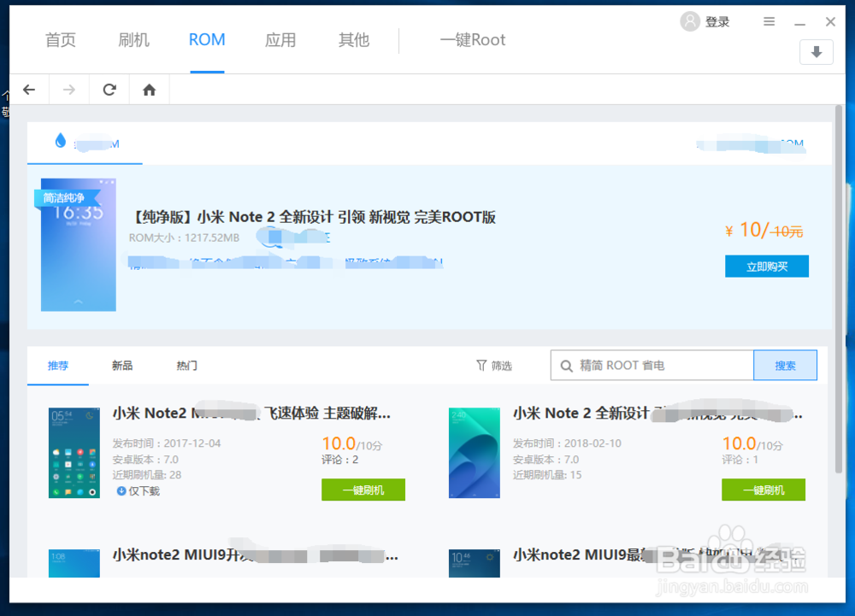Click the 立即购买 buy button
Image resolution: width=855 pixels, height=616 pixels.
pyautogui.click(x=767, y=267)
